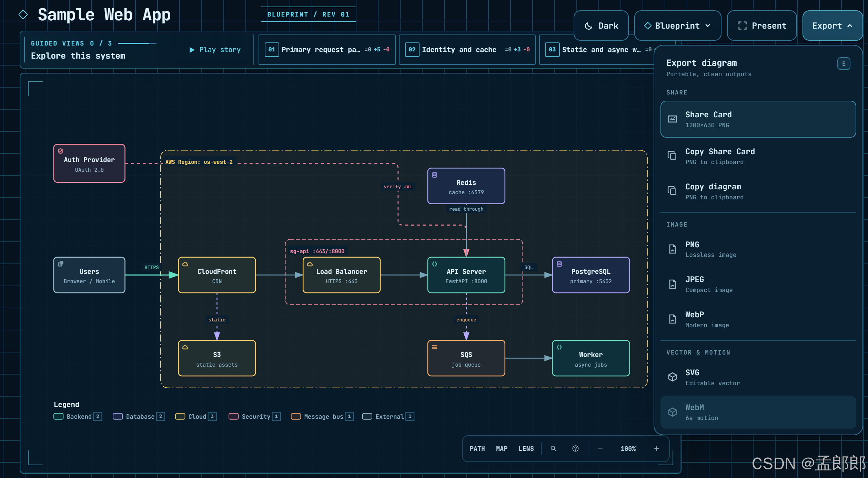
Task: Toggle the Dark theme button
Action: [601, 26]
